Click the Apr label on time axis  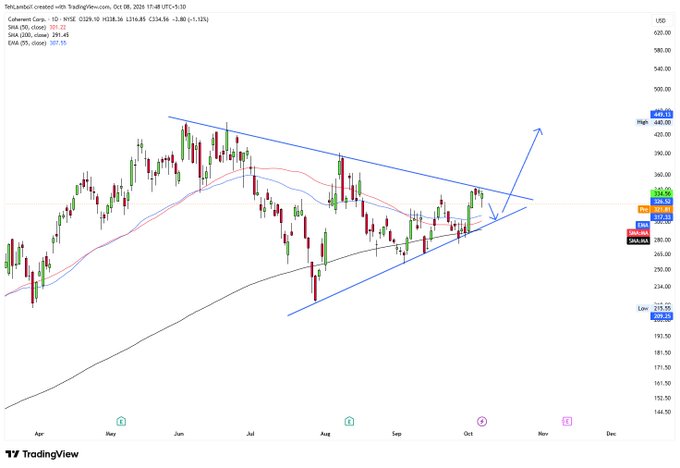pyautogui.click(x=39, y=433)
